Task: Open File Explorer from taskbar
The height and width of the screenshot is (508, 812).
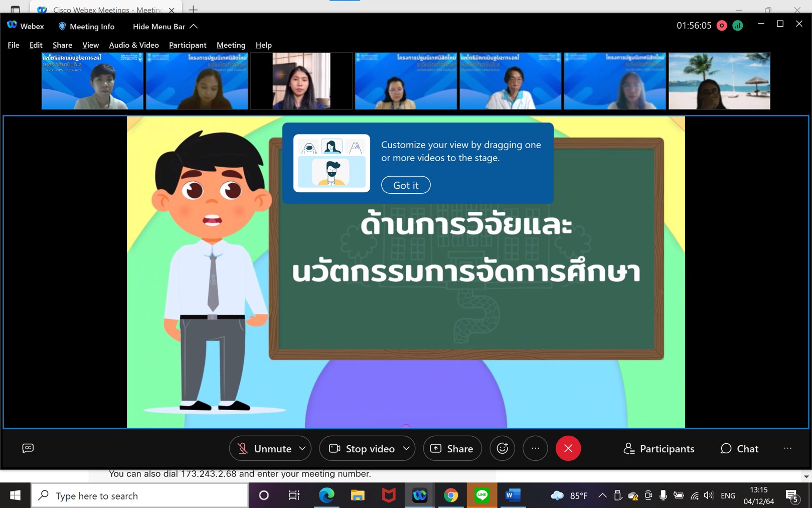Action: tap(358, 495)
